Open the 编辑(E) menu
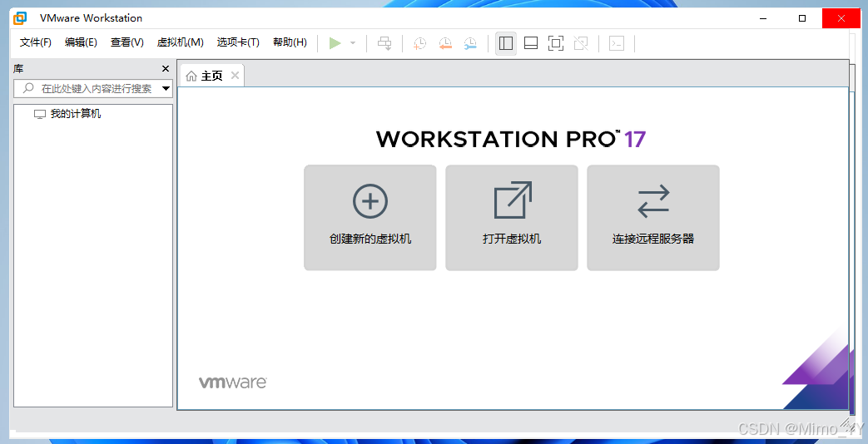Viewport: 868px width, 444px height. pyautogui.click(x=81, y=42)
